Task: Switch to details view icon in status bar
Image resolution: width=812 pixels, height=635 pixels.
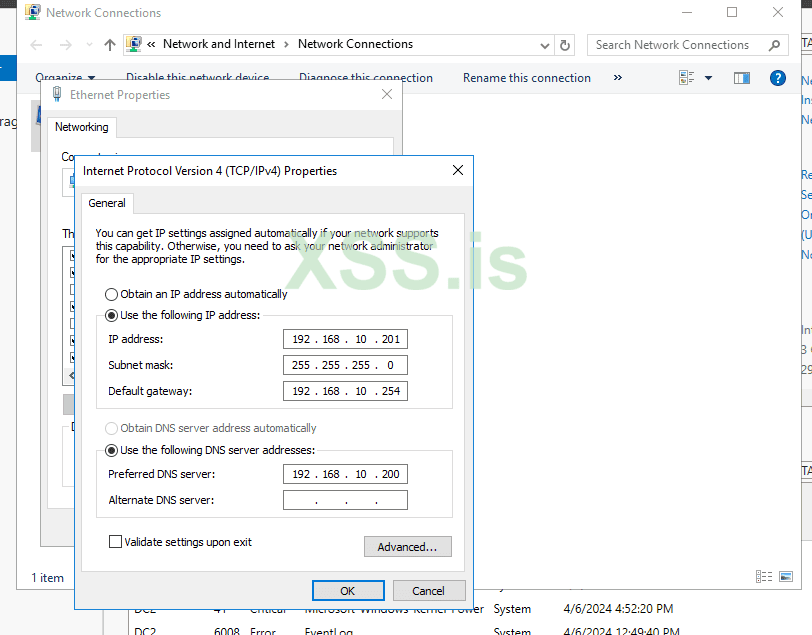Action: coord(764,576)
